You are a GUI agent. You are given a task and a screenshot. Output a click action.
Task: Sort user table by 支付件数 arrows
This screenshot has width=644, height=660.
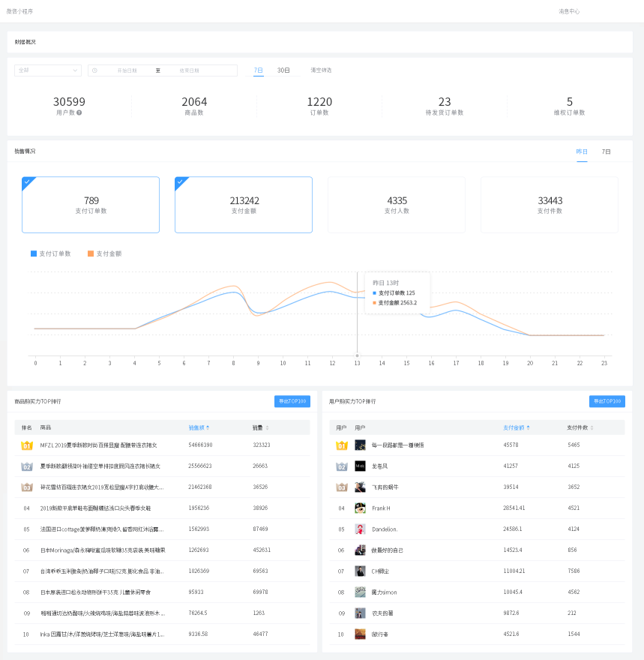tap(592, 427)
